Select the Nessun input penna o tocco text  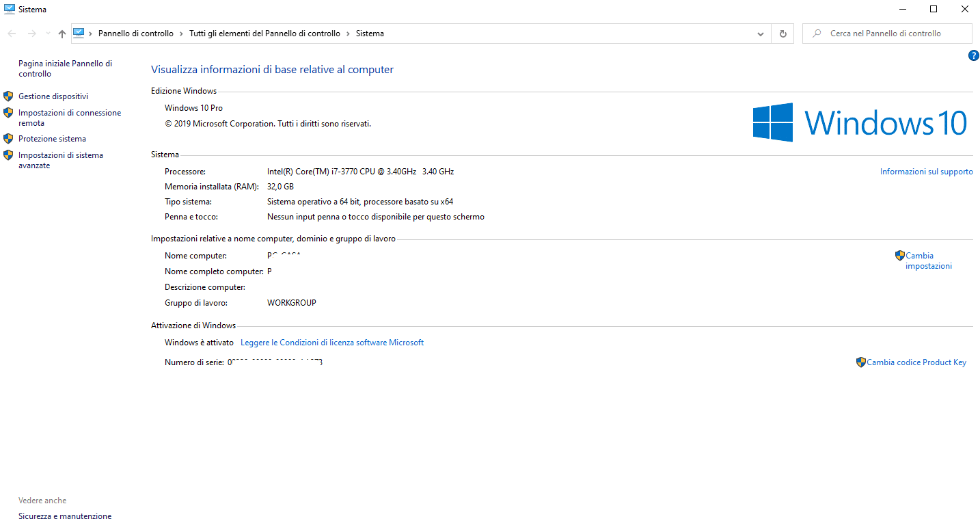click(376, 217)
